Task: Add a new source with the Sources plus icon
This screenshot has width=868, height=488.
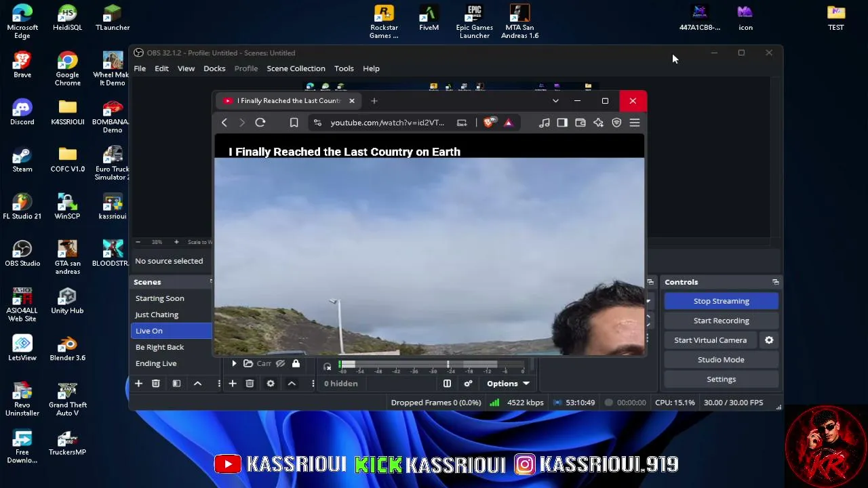Action: coord(233,384)
